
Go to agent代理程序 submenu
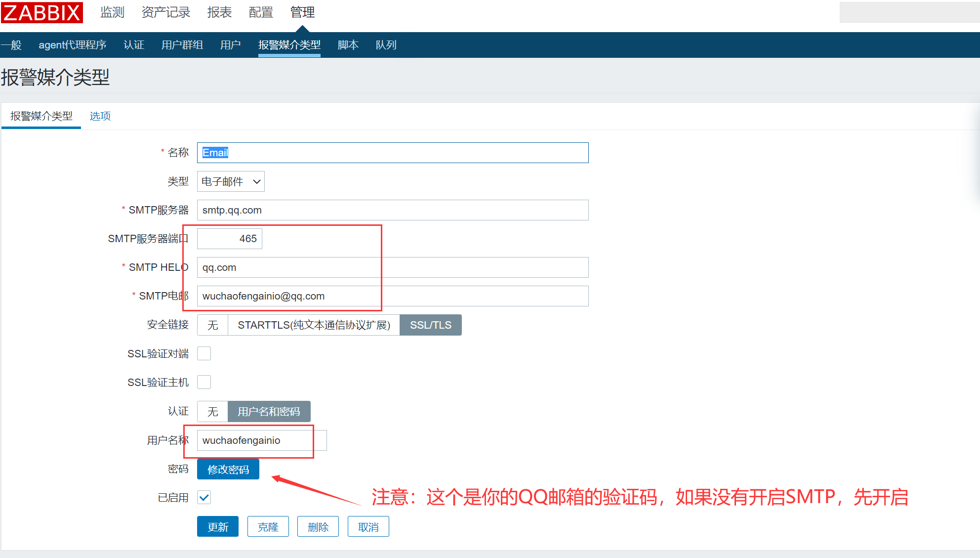coord(73,45)
